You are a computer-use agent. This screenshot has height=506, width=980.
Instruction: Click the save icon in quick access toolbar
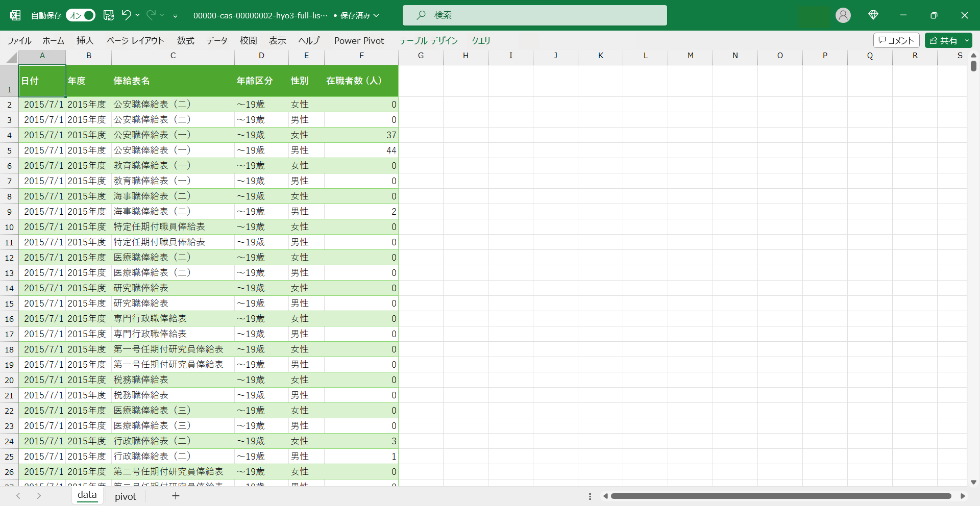click(x=108, y=15)
